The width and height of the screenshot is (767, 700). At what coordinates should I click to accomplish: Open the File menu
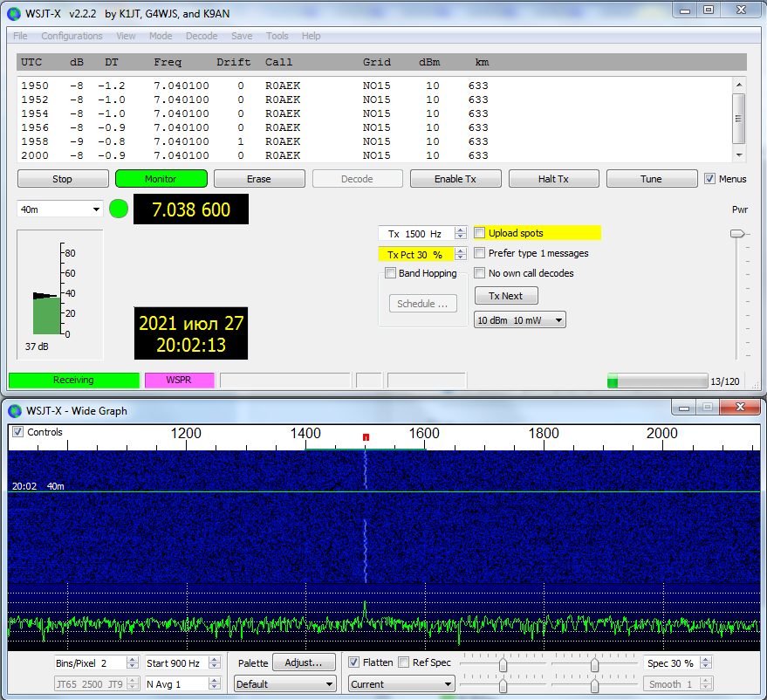(x=20, y=36)
